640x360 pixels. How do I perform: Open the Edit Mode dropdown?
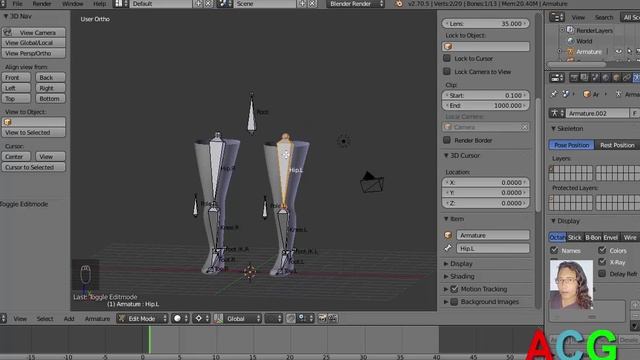pos(142,318)
